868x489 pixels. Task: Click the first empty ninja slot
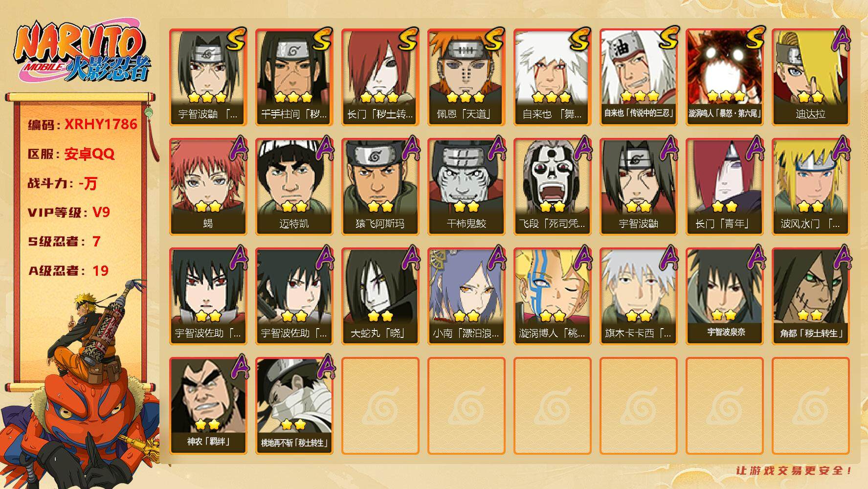click(380, 405)
